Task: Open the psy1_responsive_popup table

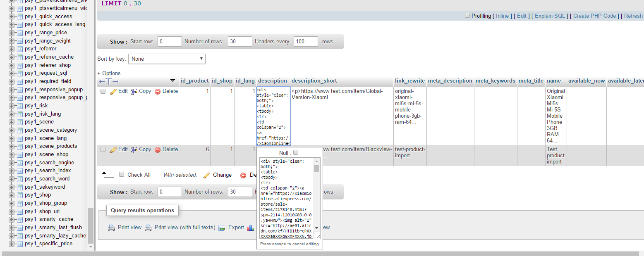Action: point(54,90)
